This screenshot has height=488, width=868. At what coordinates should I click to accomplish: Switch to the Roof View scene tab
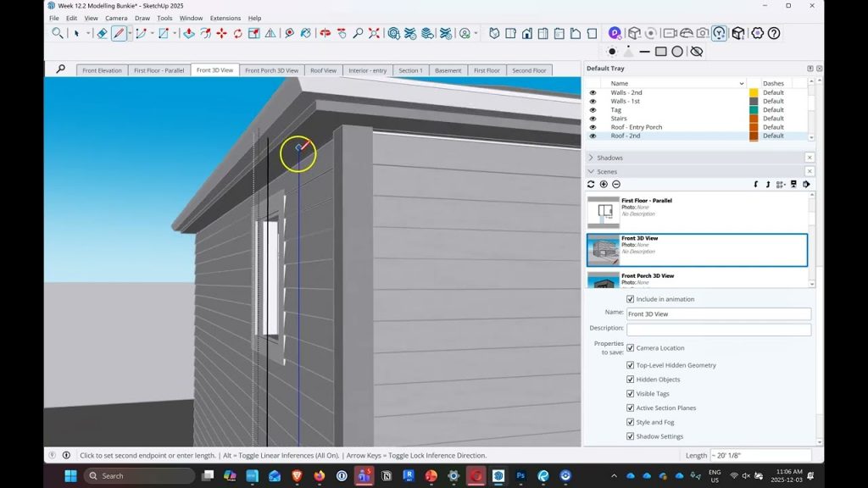pyautogui.click(x=323, y=70)
